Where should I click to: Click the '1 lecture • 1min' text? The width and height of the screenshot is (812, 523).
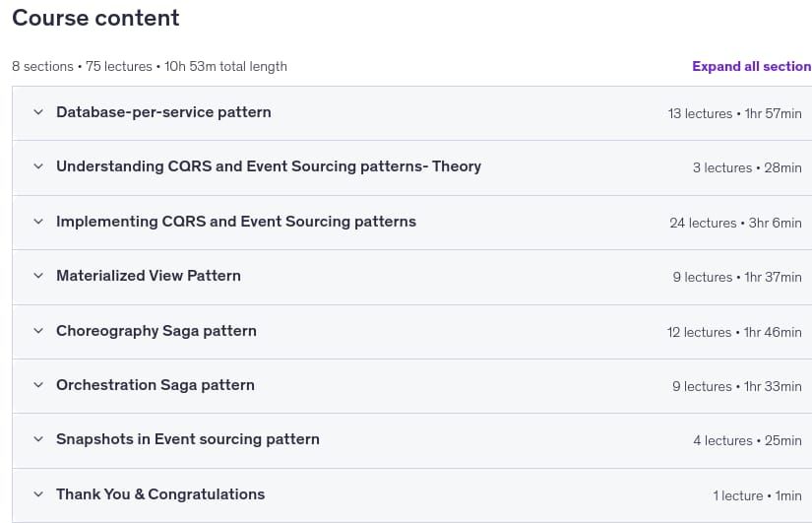click(758, 496)
